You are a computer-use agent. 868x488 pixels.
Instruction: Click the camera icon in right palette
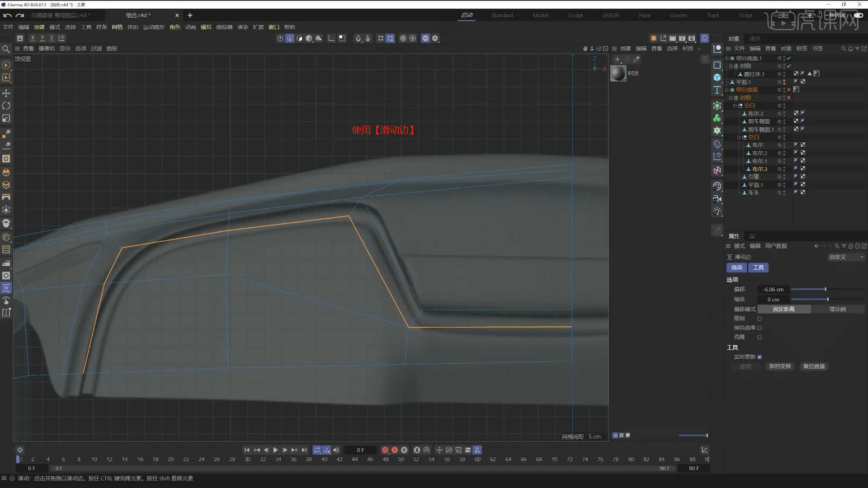tap(717, 199)
